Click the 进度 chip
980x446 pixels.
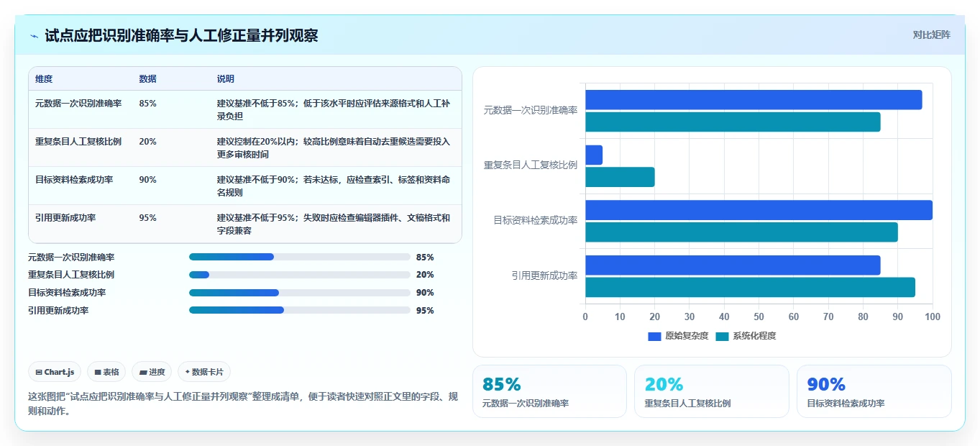(x=152, y=372)
